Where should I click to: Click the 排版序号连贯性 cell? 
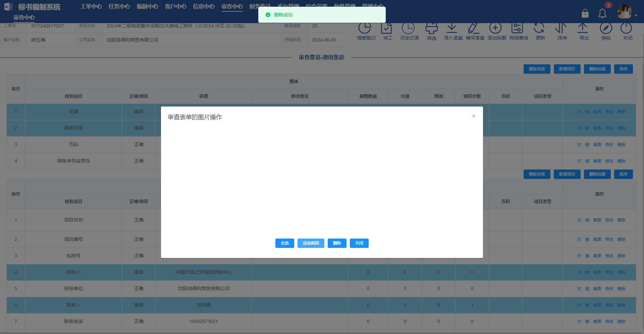(x=73, y=161)
